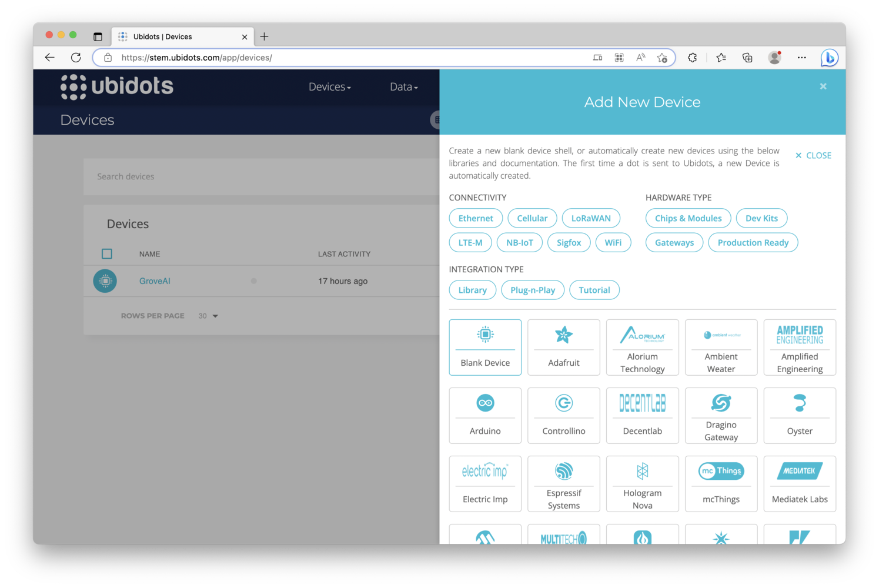
Task: Open the Bing sidebar button
Action: click(x=829, y=58)
